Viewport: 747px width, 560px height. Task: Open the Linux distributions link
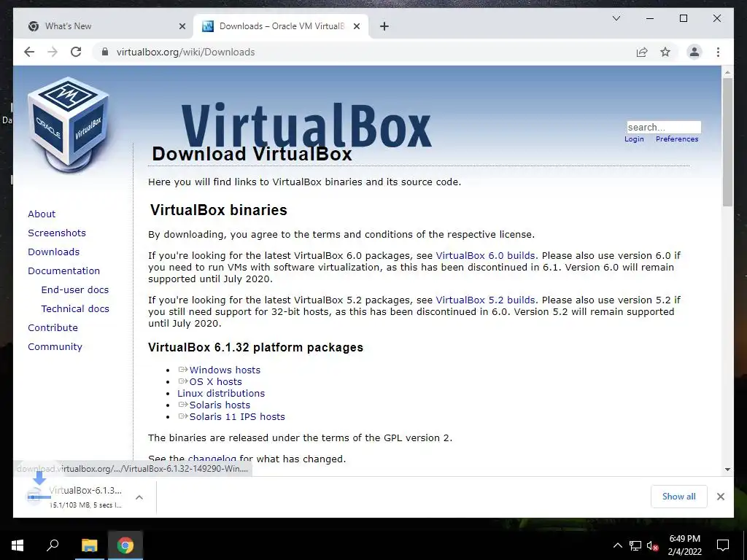221,393
